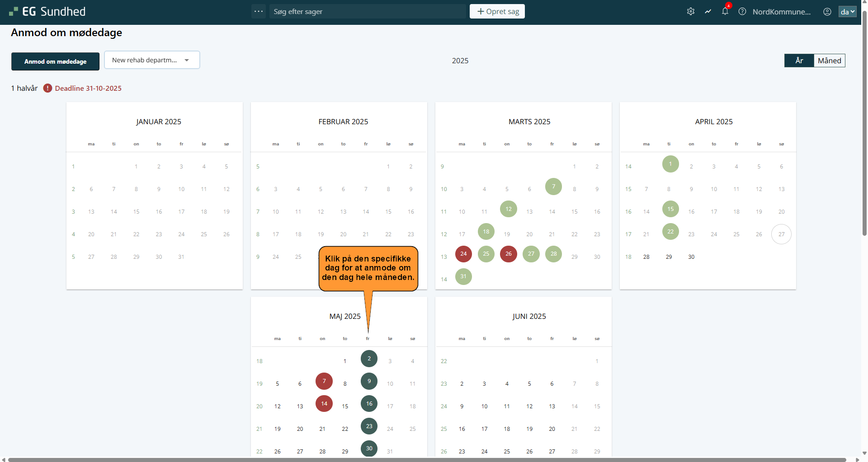Open the user profile icon
The image size is (868, 462).
pos(827,12)
